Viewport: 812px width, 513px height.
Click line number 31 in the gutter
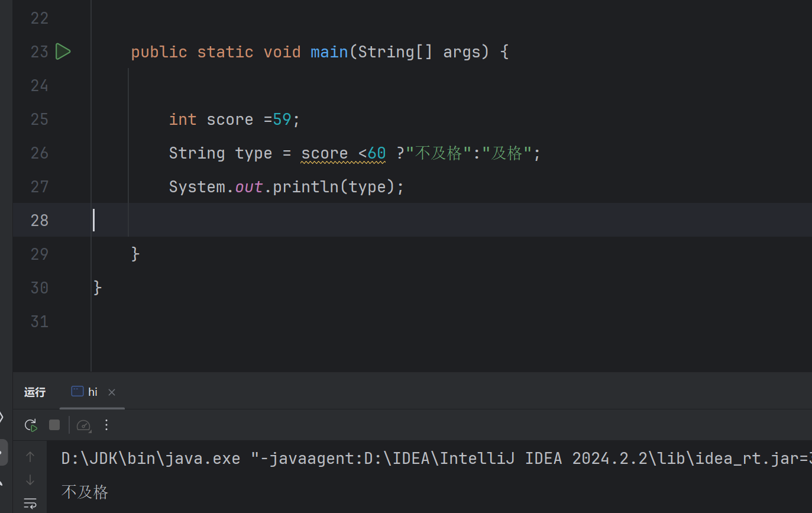point(40,322)
